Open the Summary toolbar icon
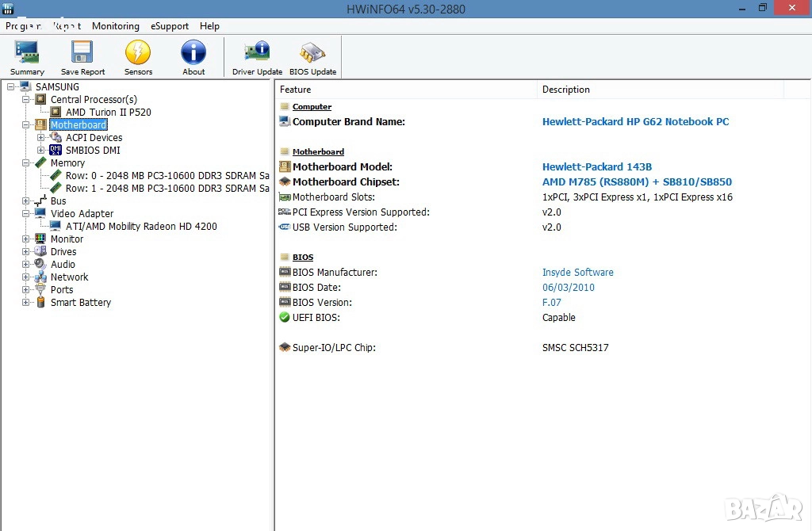Image resolution: width=812 pixels, height=531 pixels. point(27,53)
